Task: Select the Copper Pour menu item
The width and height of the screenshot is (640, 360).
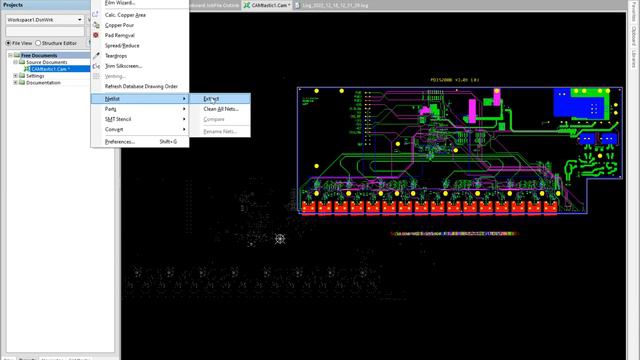Action: 140,25
